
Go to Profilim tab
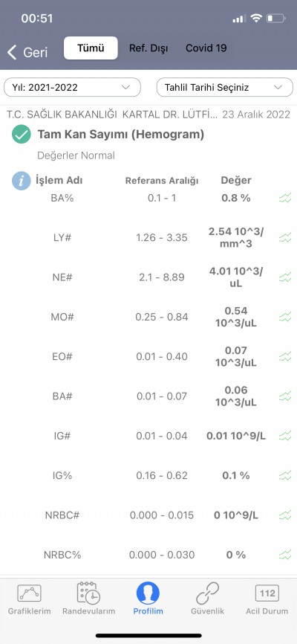tap(148, 598)
